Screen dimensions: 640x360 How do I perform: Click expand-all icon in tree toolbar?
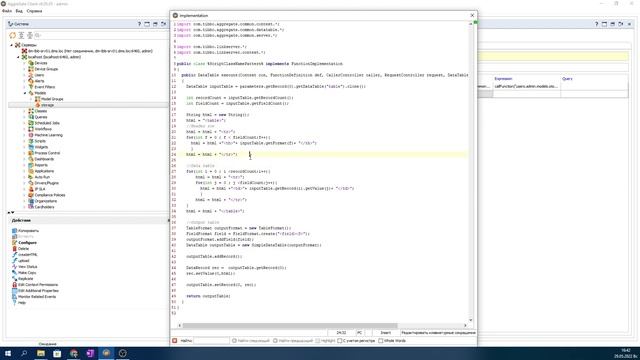pyautogui.click(x=21, y=36)
